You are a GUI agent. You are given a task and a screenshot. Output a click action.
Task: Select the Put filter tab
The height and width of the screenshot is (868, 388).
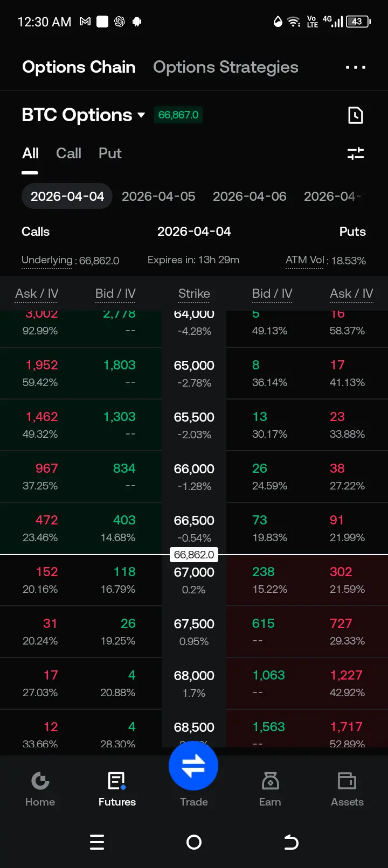click(x=110, y=153)
